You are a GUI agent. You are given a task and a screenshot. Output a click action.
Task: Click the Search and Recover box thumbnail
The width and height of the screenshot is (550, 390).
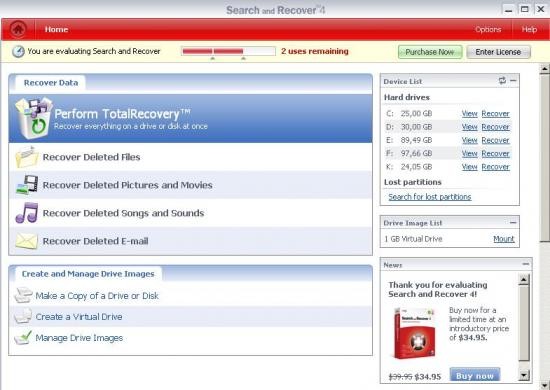pos(415,334)
